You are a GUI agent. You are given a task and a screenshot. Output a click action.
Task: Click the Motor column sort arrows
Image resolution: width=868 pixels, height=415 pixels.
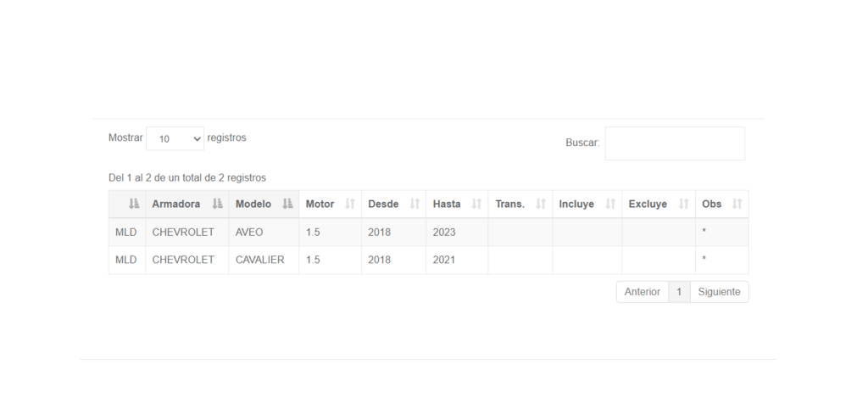350,204
